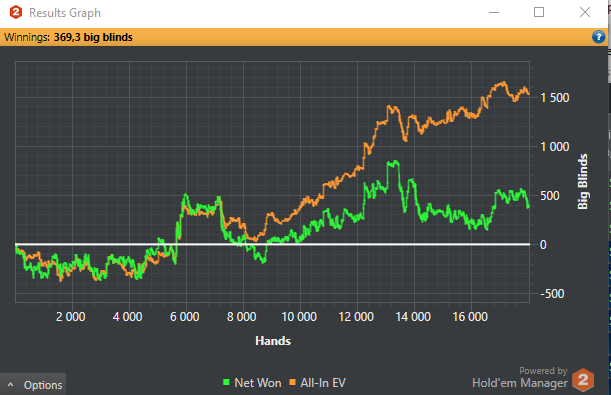Click the 4 000 hands axis label

coord(127,317)
